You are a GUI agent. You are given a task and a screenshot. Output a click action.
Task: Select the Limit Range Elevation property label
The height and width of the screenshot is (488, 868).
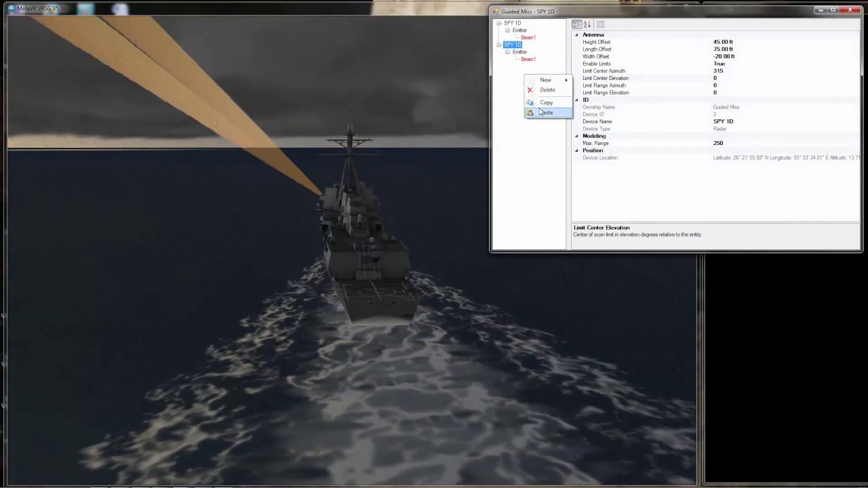606,93
